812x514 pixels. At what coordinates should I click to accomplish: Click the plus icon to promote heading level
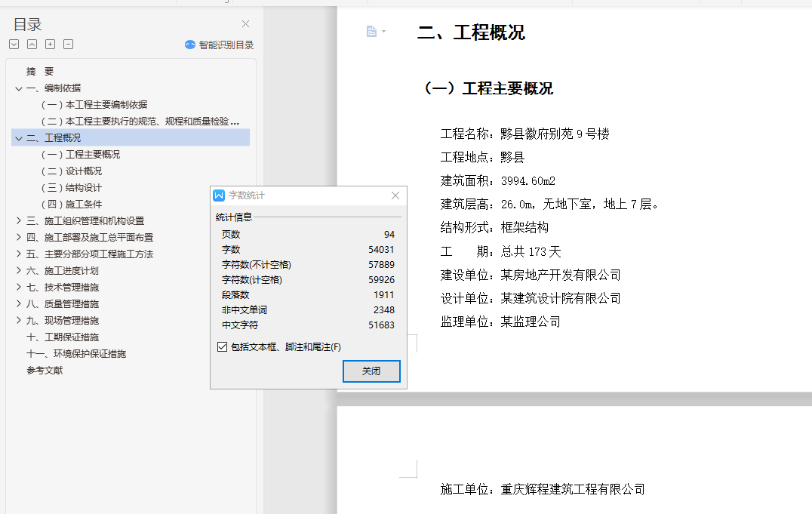pos(51,45)
